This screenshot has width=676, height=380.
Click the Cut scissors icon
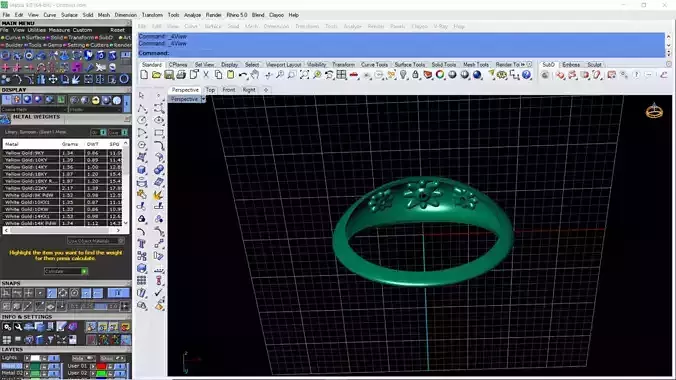[206, 75]
